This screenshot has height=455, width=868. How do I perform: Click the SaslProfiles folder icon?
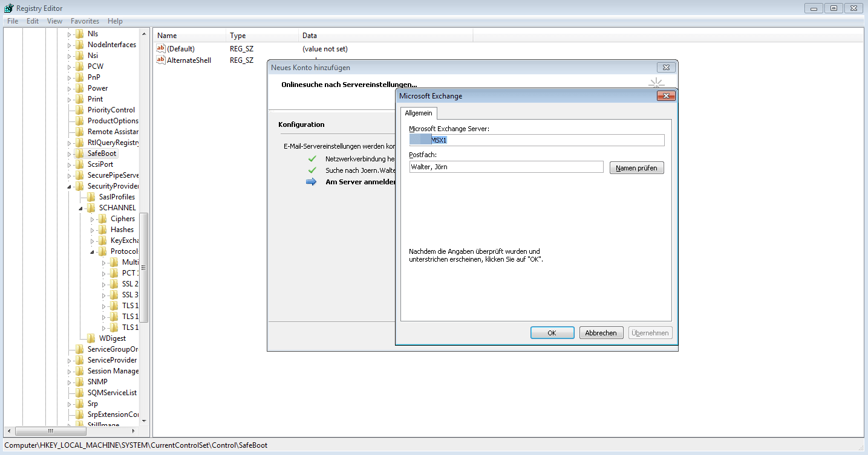91,197
